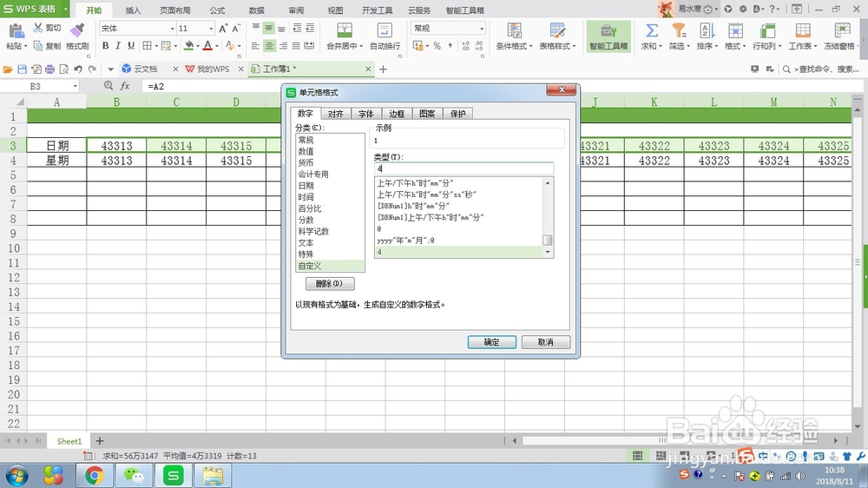This screenshot has width=868, height=488.
Task: Expand the fill color dropdown arrow
Action: coord(198,46)
